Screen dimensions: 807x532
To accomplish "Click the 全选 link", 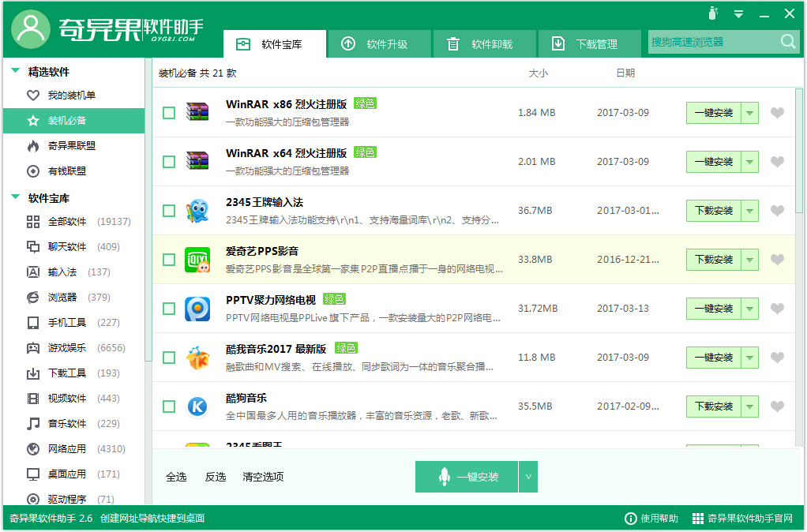I will 176,477.
